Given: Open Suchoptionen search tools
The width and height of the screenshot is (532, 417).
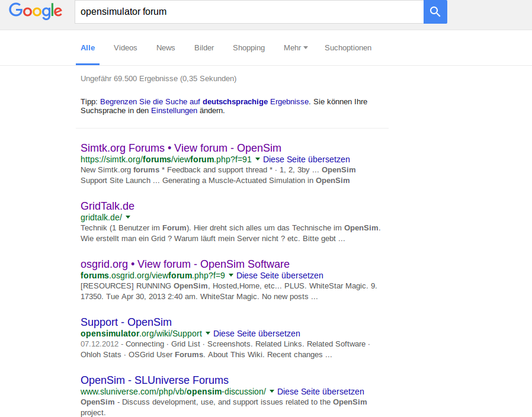Looking at the screenshot, I should tap(348, 48).
